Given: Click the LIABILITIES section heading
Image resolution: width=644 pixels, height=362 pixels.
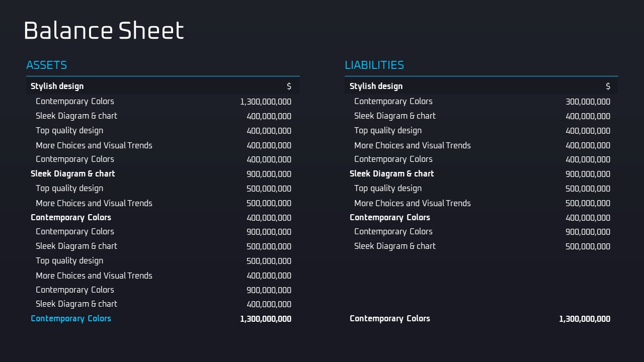Looking at the screenshot, I should (x=374, y=65).
